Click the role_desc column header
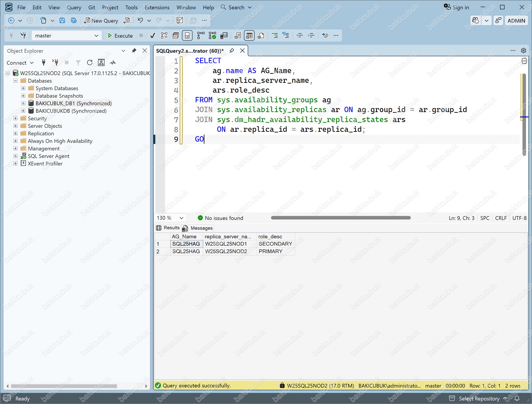Viewport: 532px width, 404px height. pos(275,236)
